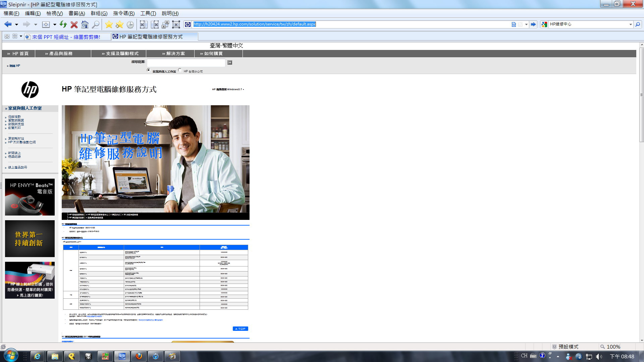The width and height of the screenshot is (644, 362).
Task: Expand the new tab button dropdown arrow
Action: click(x=55, y=24)
